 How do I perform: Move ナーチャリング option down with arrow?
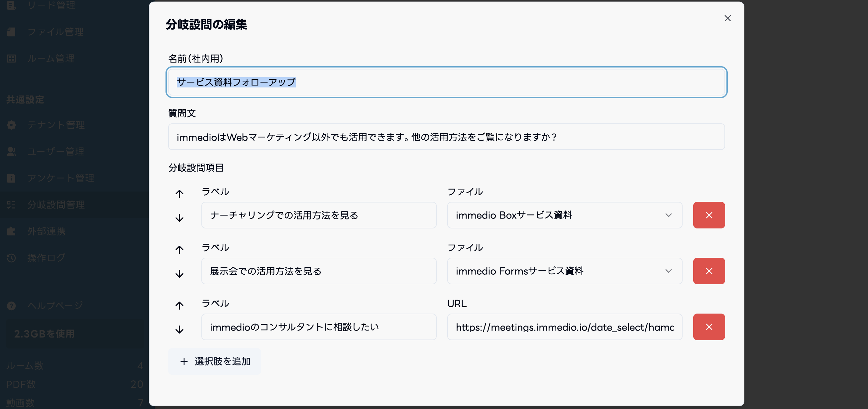tap(179, 218)
